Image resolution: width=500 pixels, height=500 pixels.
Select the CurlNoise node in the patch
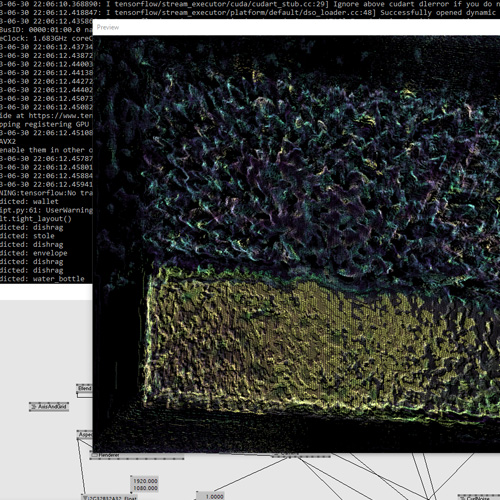click(478, 498)
